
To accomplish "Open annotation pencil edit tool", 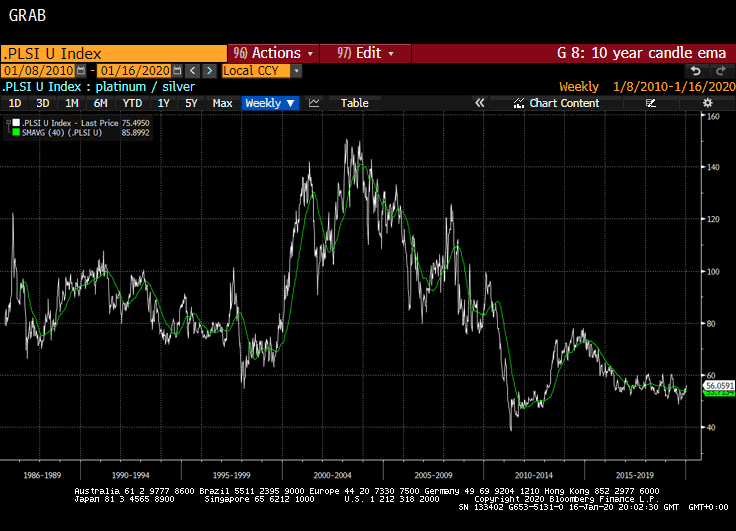I will [x=651, y=103].
